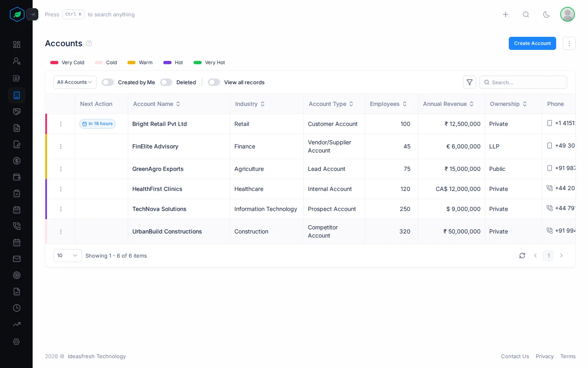Open the document page sidebar icon
The width and height of the screenshot is (588, 368).
[17, 128]
